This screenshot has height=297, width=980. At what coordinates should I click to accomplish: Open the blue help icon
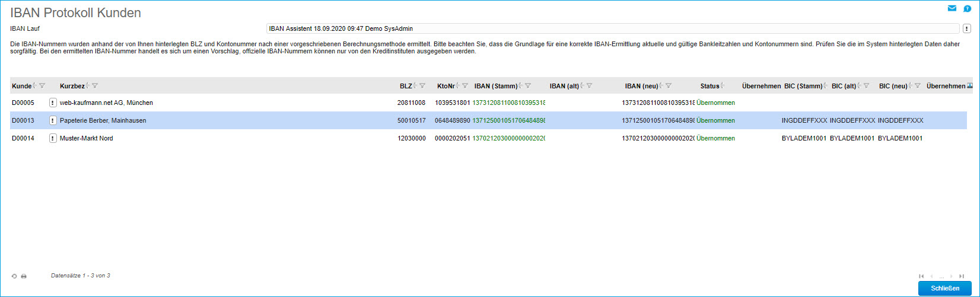[967, 9]
